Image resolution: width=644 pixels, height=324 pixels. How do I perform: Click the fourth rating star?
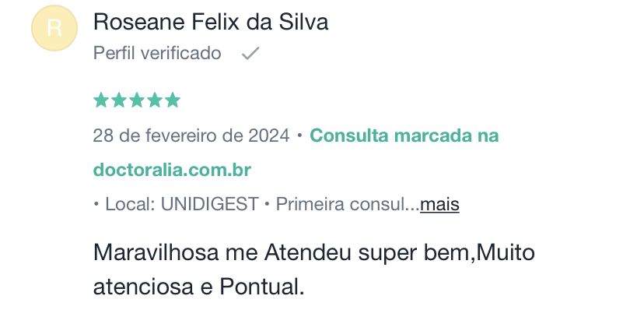[x=155, y=100]
